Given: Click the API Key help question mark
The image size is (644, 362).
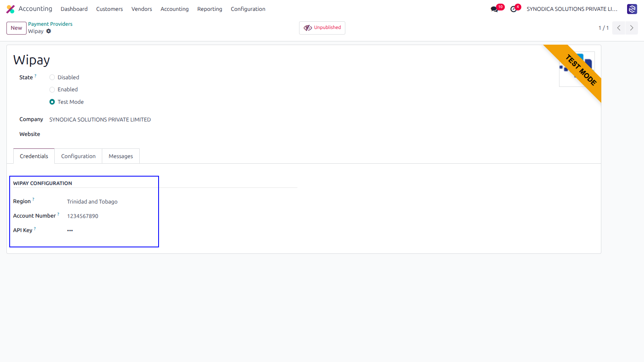Looking at the screenshot, I should point(35,228).
